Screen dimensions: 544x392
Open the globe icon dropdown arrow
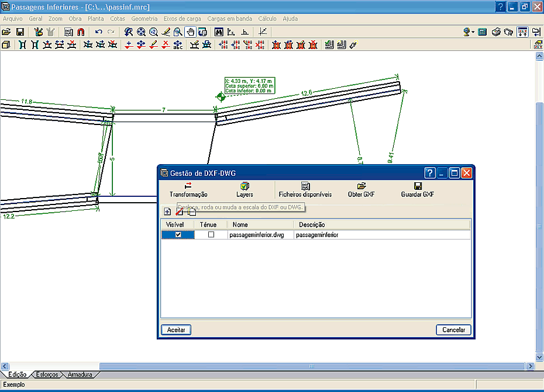click(473, 32)
